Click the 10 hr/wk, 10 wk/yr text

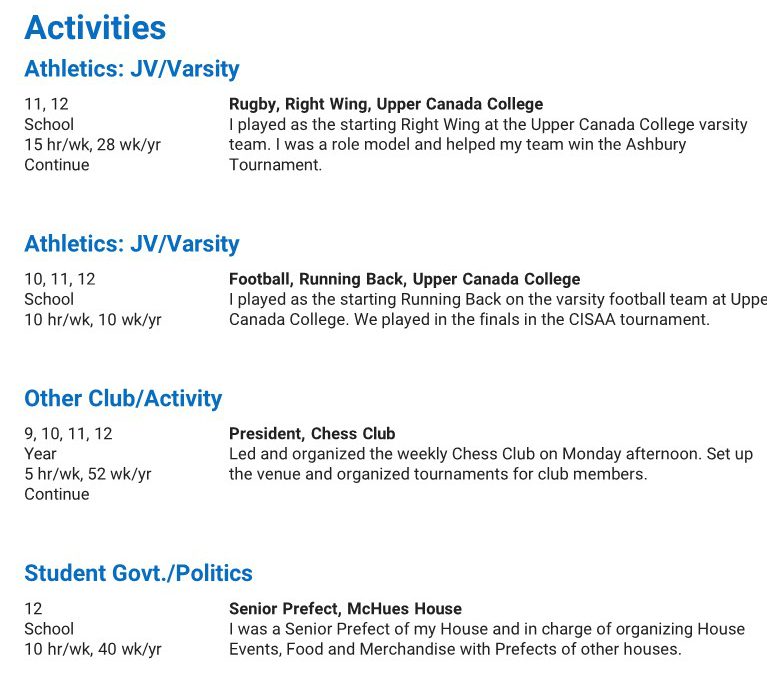click(92, 320)
